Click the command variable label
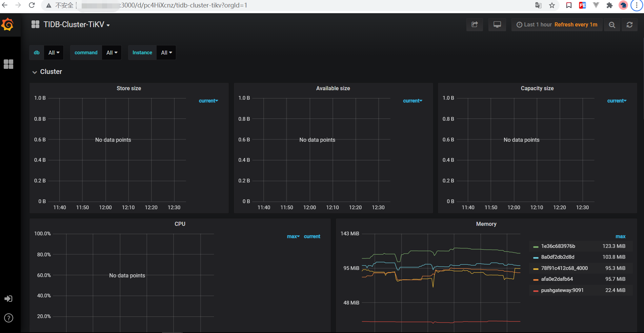Screen dimensions: 644x333 click(x=86, y=53)
